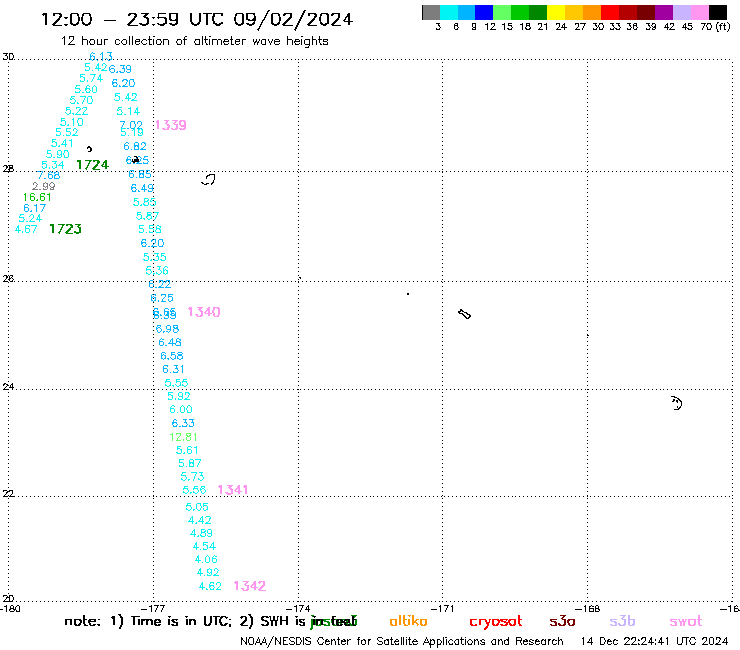
Task: Click the 6.49 wave height value
Action: (x=142, y=188)
